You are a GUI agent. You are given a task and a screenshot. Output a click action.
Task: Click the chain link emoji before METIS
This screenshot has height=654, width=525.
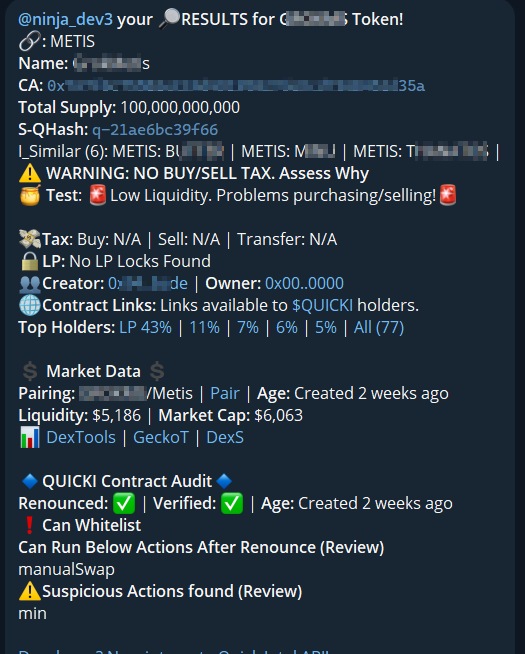click(30, 41)
